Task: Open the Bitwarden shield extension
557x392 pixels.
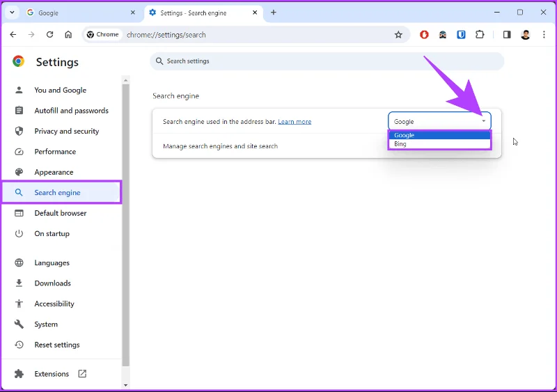Action: point(461,35)
